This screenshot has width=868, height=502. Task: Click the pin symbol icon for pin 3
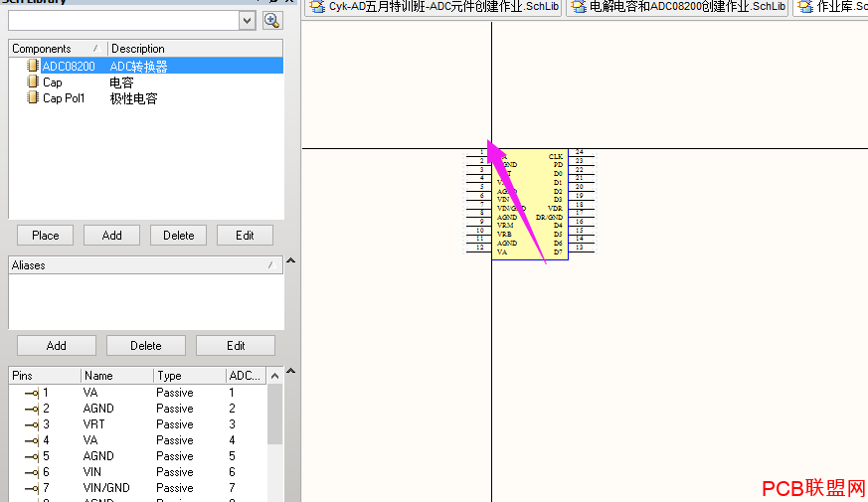tap(32, 425)
